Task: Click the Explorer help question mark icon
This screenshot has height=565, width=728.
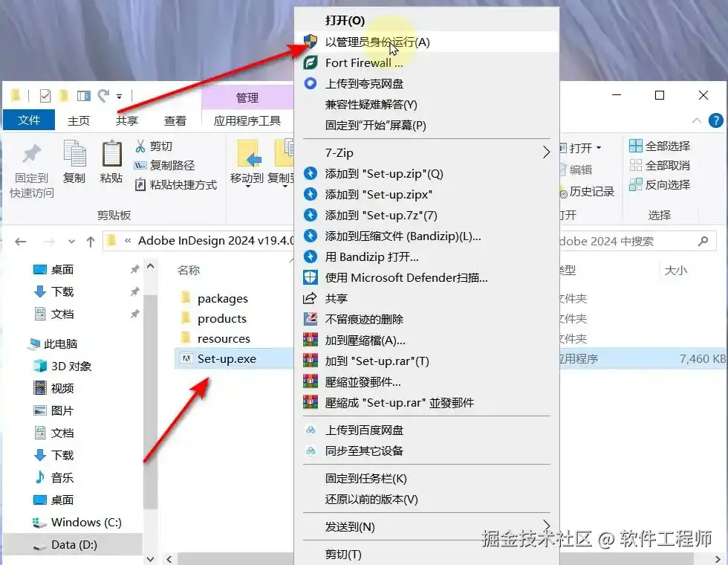Action: click(716, 120)
